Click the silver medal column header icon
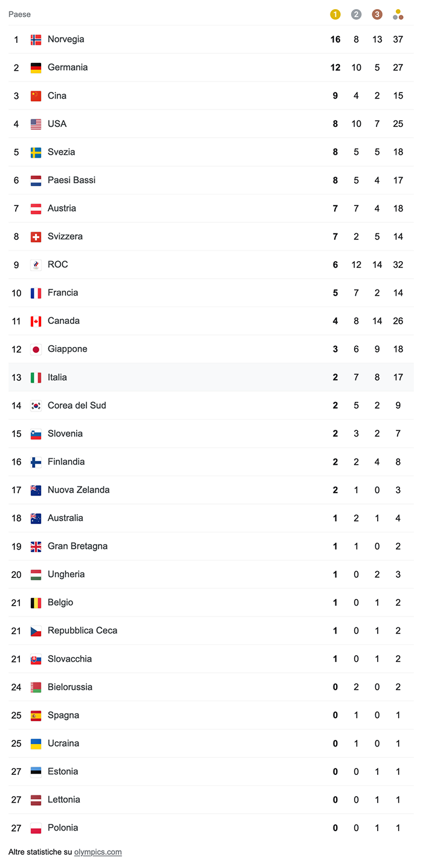This screenshot has height=868, width=423. (357, 15)
